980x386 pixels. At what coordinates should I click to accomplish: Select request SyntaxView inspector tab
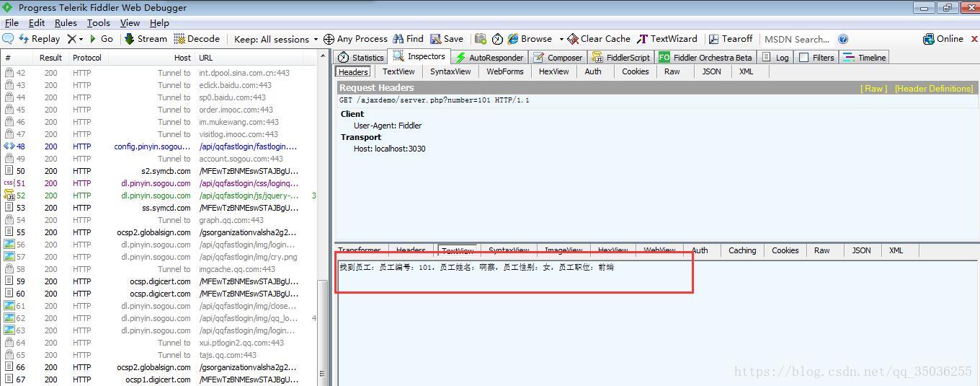click(450, 71)
